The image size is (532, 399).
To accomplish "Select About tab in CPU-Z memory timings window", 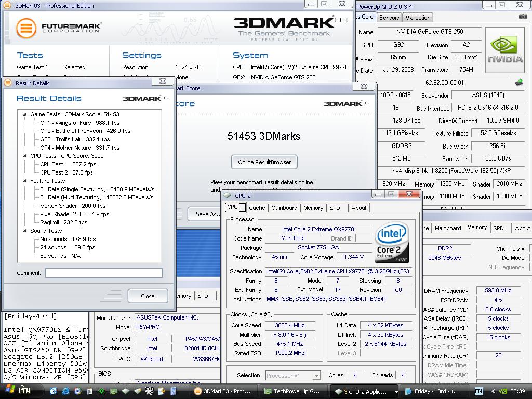I will pos(522,228).
